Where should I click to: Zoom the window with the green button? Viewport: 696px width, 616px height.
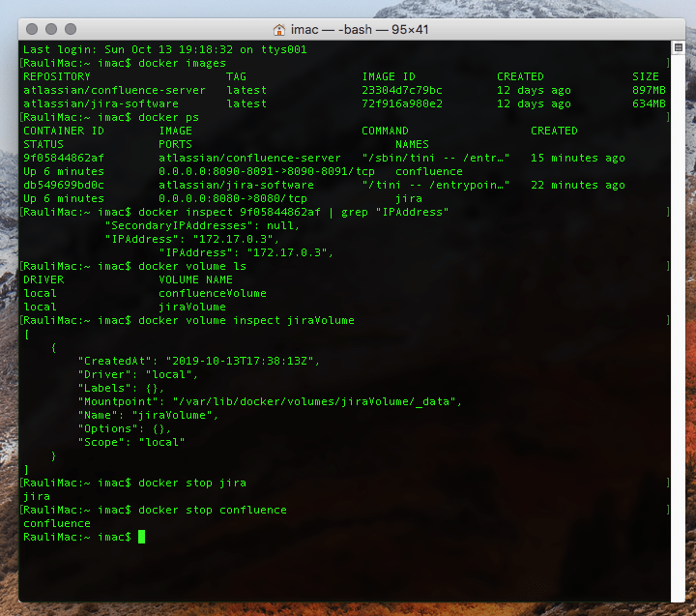[x=70, y=29]
